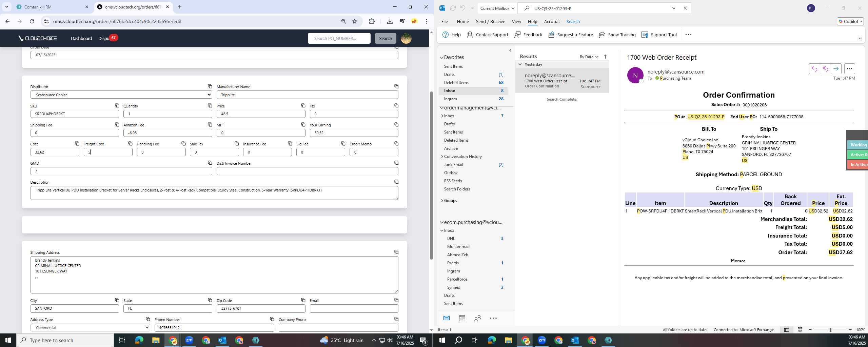Switch to Outlook View tab
The height and width of the screenshot is (347, 868).
click(516, 21)
